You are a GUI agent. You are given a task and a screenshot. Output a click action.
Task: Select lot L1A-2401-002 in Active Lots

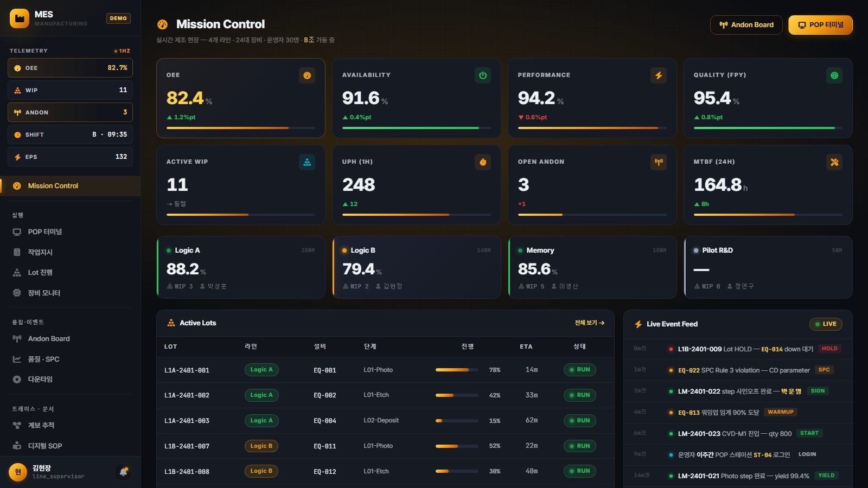tap(385, 395)
